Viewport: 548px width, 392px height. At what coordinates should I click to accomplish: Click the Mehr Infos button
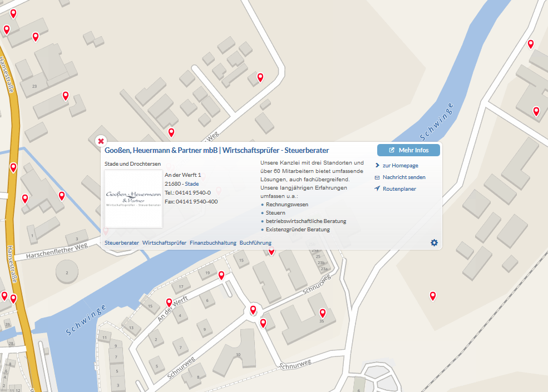pyautogui.click(x=408, y=150)
